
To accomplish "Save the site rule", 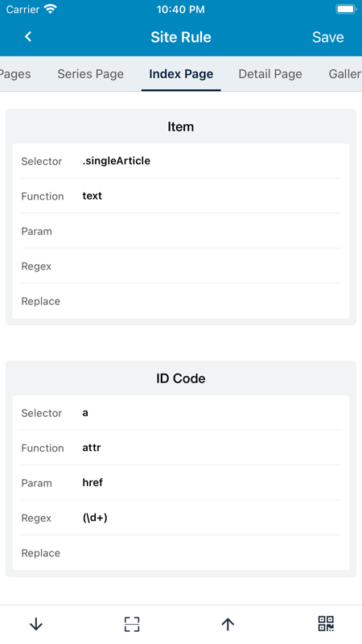I will click(327, 37).
